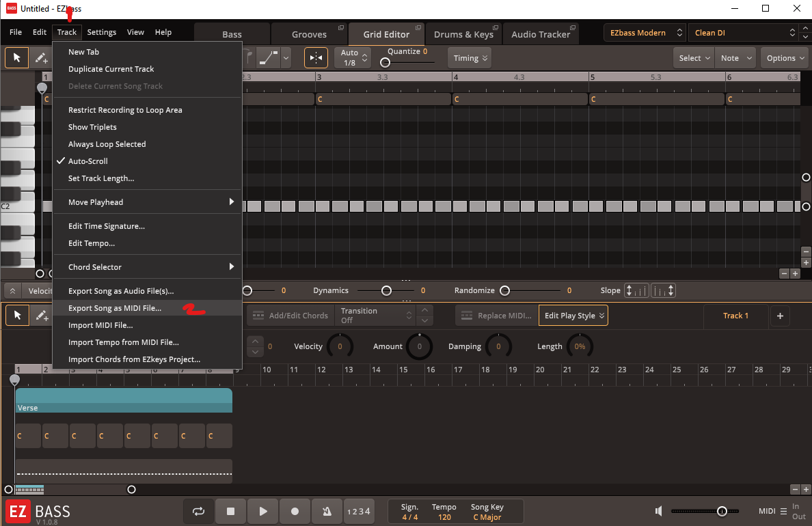This screenshot has width=812, height=526.
Task: Adjust the Quantize slider handle
Action: click(x=385, y=63)
